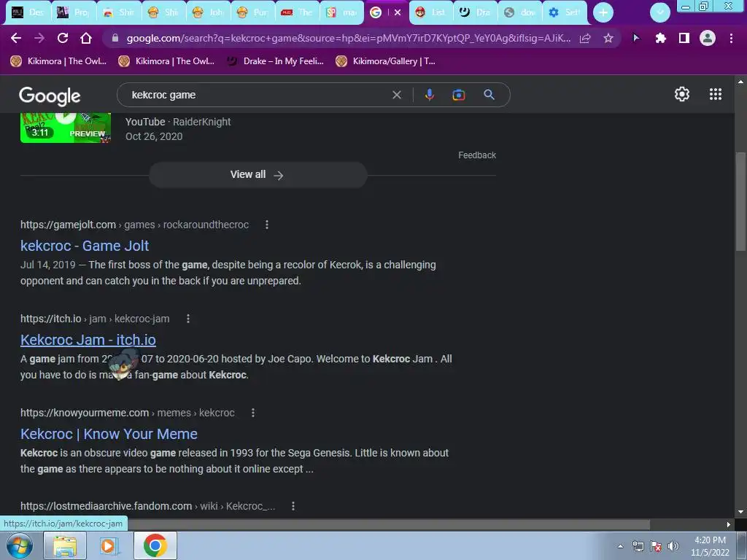This screenshot has height=560, width=747.
Task: Open the Kikimora/Gallery bookmark
Action: click(385, 61)
